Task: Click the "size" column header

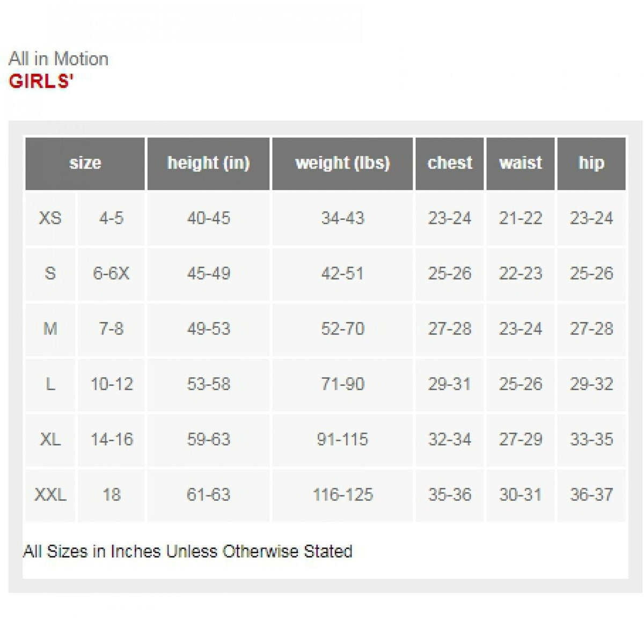Action: click(x=85, y=163)
